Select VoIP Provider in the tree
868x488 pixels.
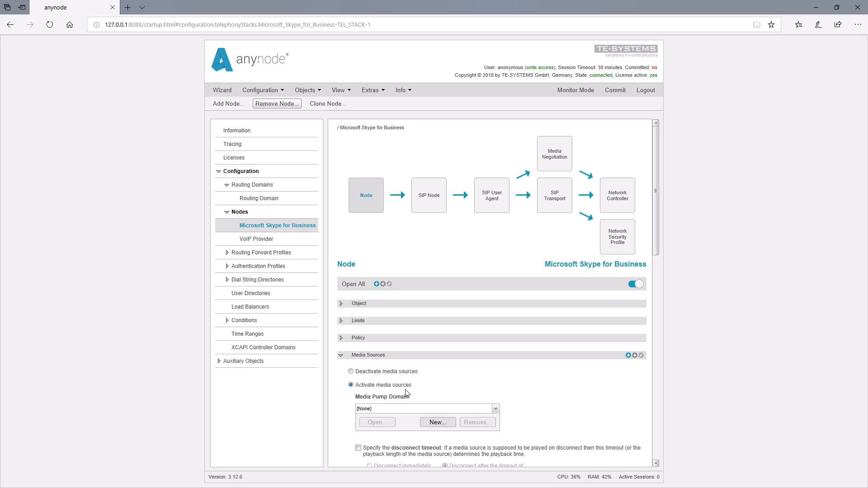256,239
